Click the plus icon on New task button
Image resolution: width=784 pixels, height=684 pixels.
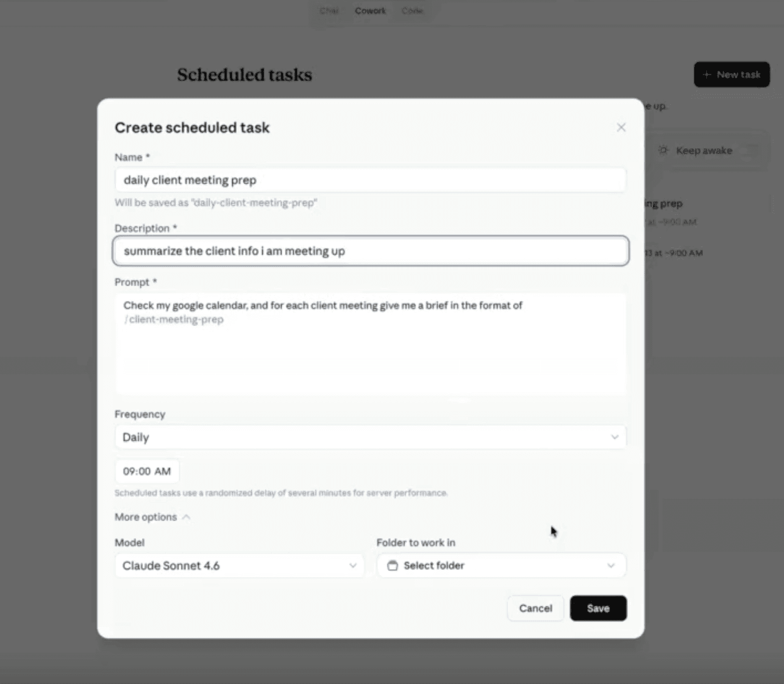706,74
